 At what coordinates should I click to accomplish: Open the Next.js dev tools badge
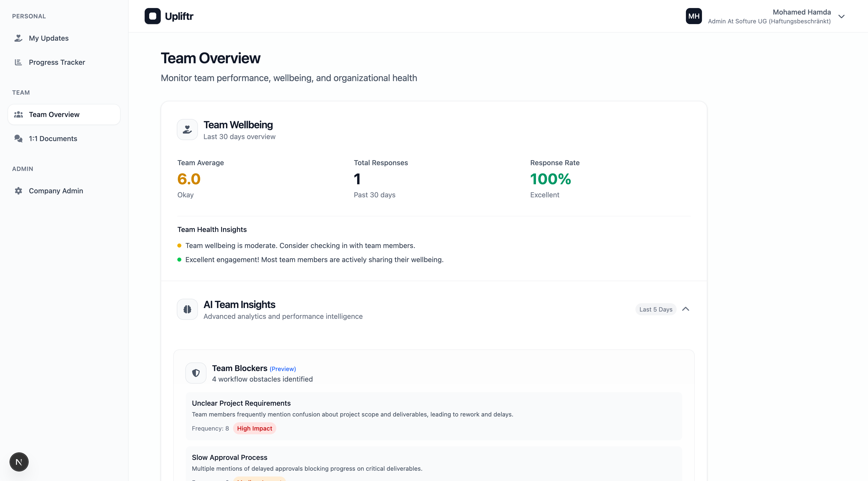(x=19, y=462)
